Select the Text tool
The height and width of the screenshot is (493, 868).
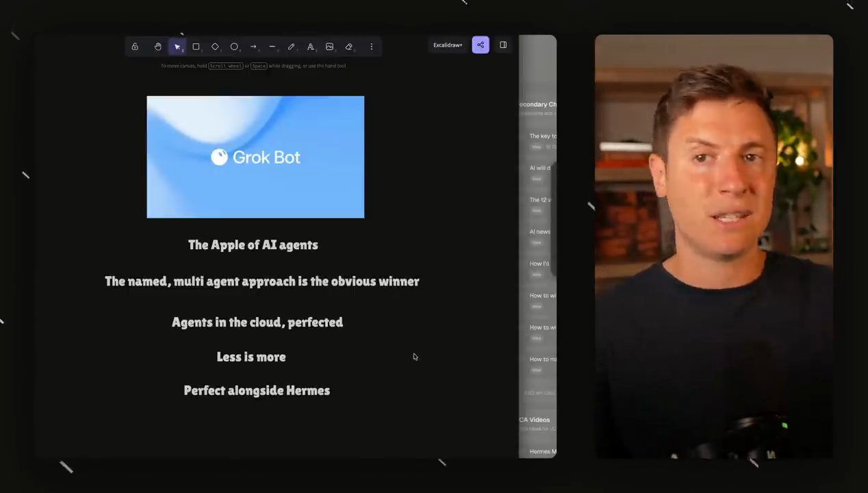[310, 47]
